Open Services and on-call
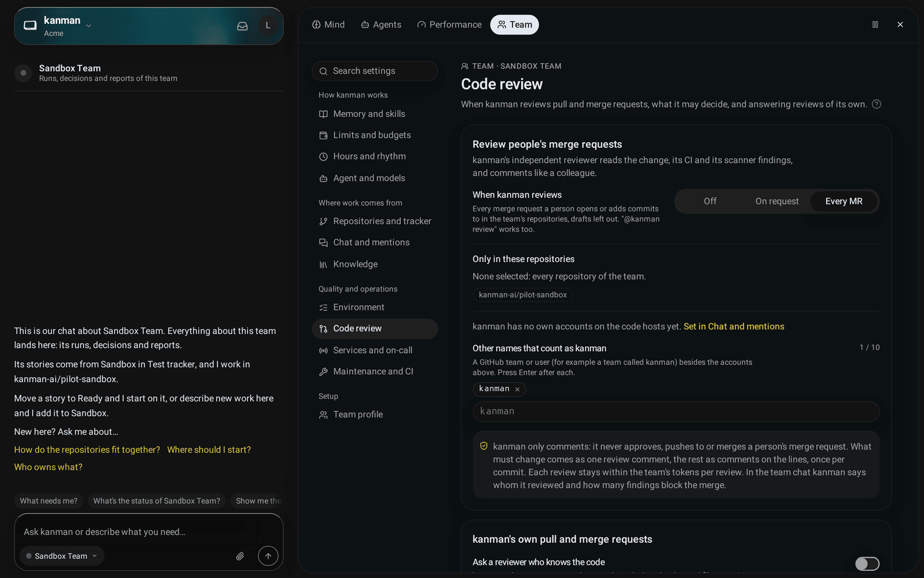 coord(375,350)
